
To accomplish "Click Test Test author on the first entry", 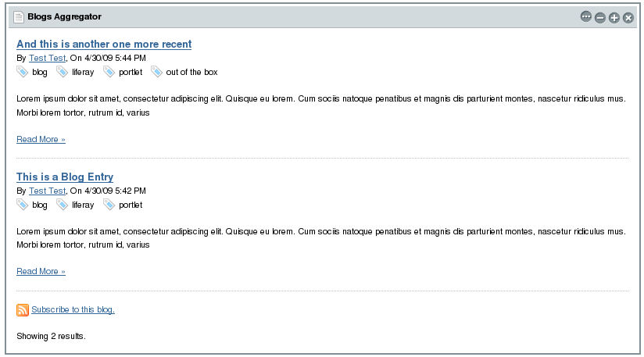I will pos(47,58).
